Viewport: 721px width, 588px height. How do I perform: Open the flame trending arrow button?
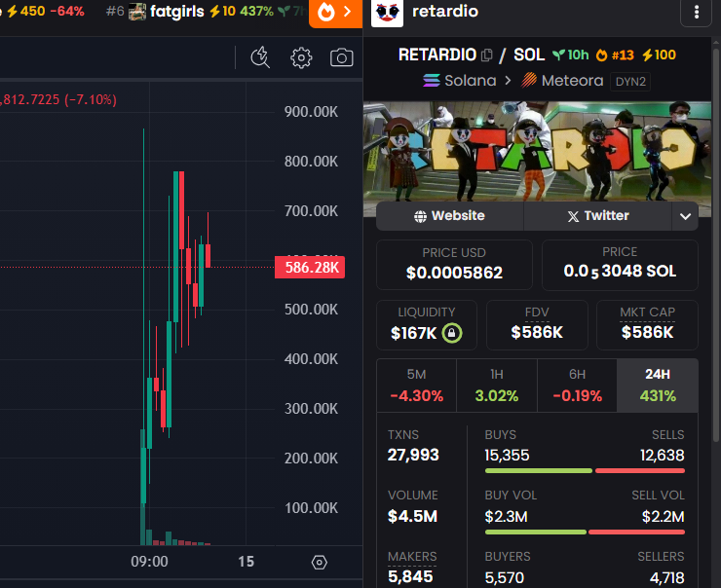pos(336,13)
